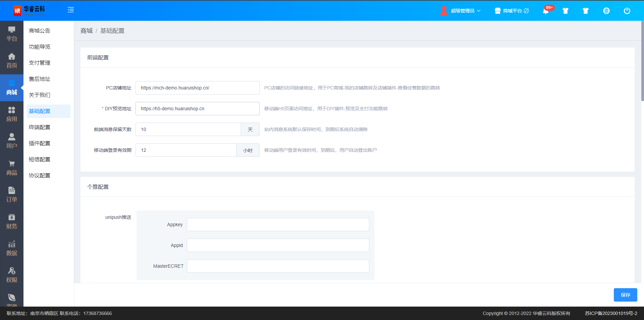644x320 pixels.
Task: Click the Appkey input field
Action: (278, 225)
